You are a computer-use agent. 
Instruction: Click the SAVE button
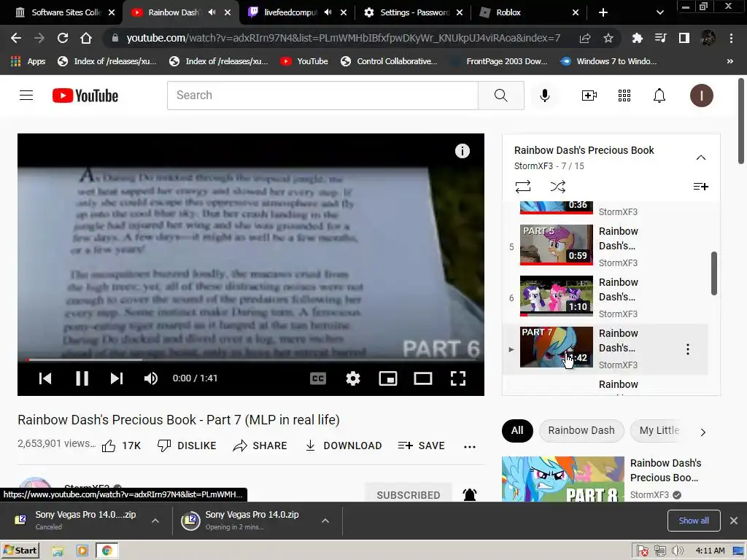422,446
